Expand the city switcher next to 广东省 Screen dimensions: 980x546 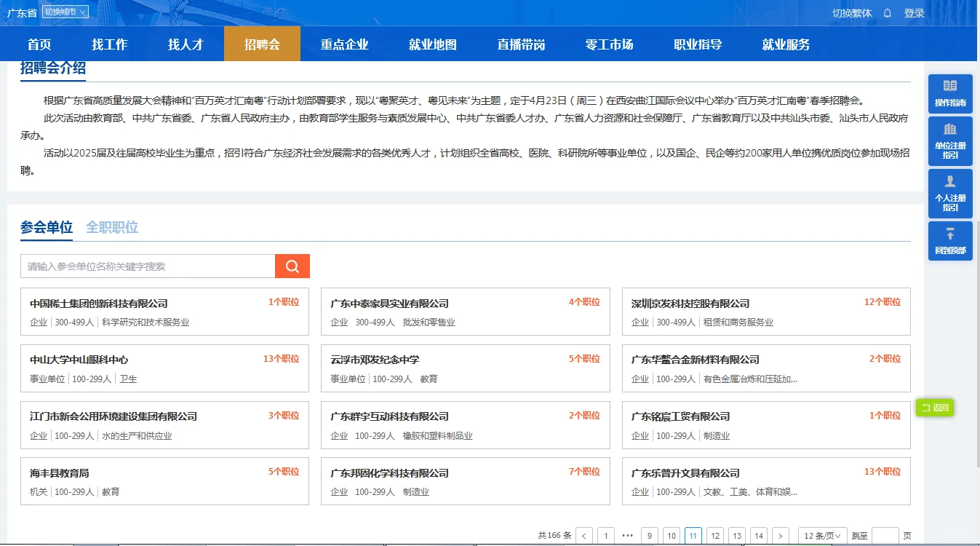[x=65, y=12]
